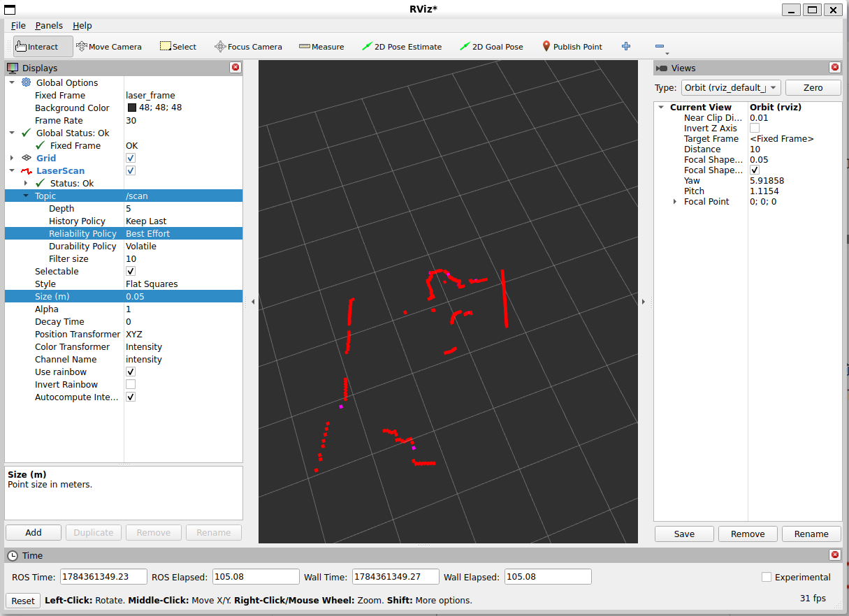The image size is (849, 616).
Task: Open the Panels menu
Action: [48, 25]
